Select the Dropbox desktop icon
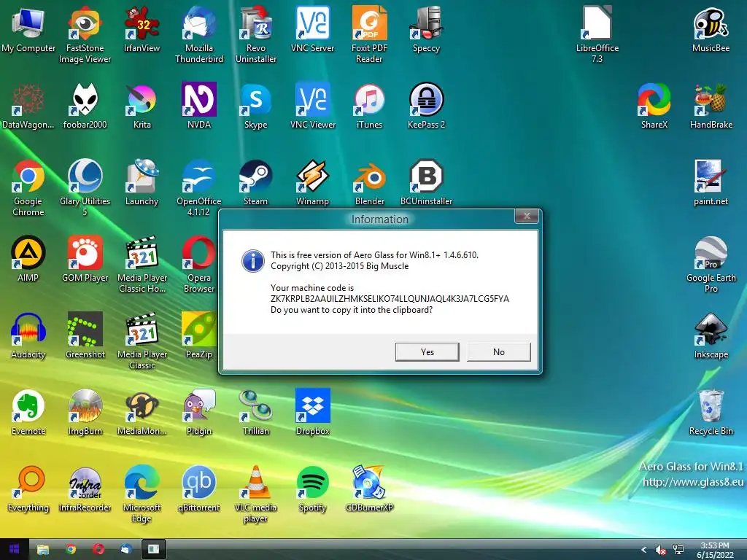This screenshot has height=560, width=747. click(x=312, y=413)
